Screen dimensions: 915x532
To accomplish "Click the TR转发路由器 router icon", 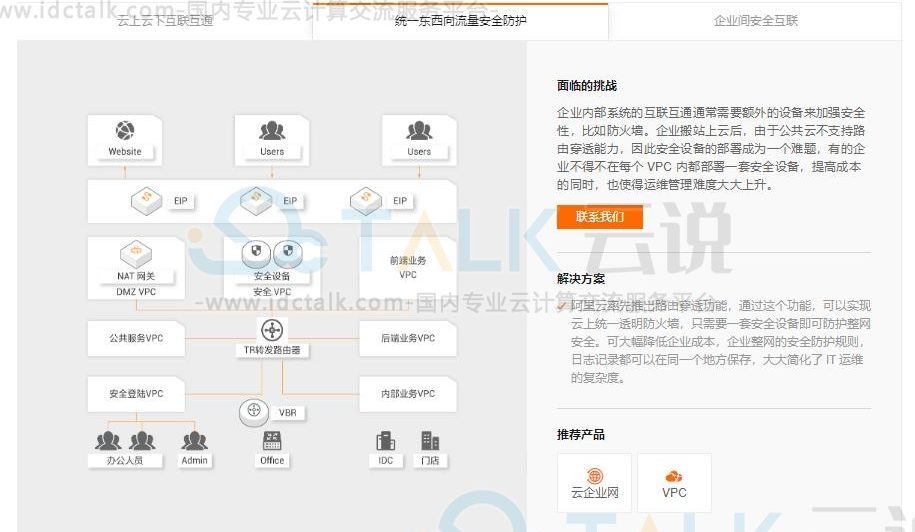I will click(272, 330).
